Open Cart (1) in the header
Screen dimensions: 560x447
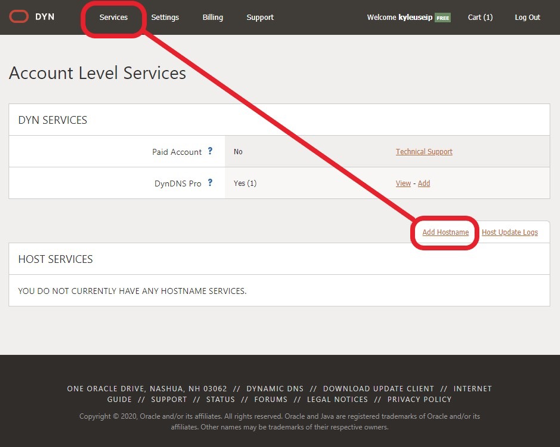point(480,17)
